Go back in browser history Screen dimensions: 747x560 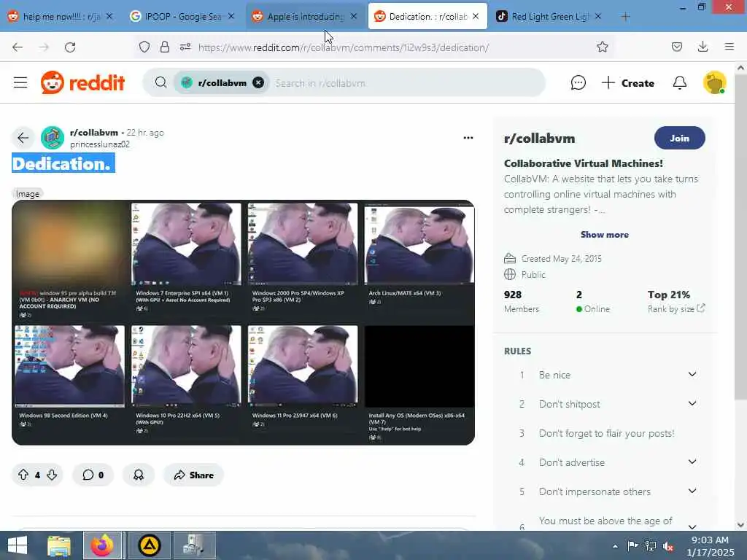click(18, 47)
